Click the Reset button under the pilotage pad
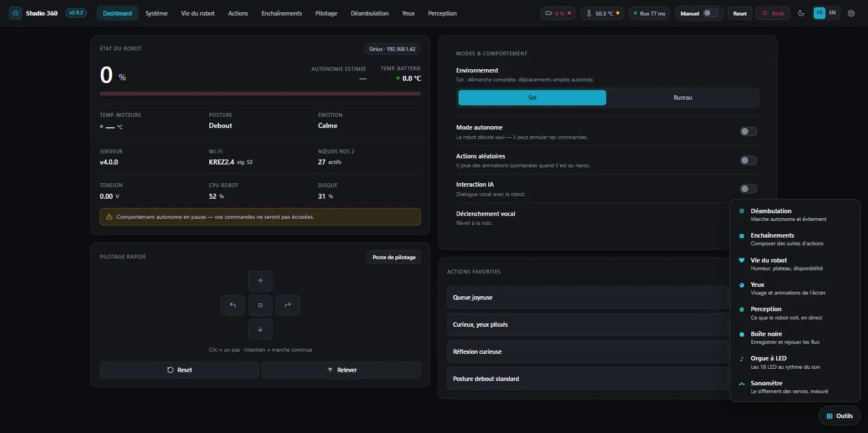868x433 pixels. (179, 370)
